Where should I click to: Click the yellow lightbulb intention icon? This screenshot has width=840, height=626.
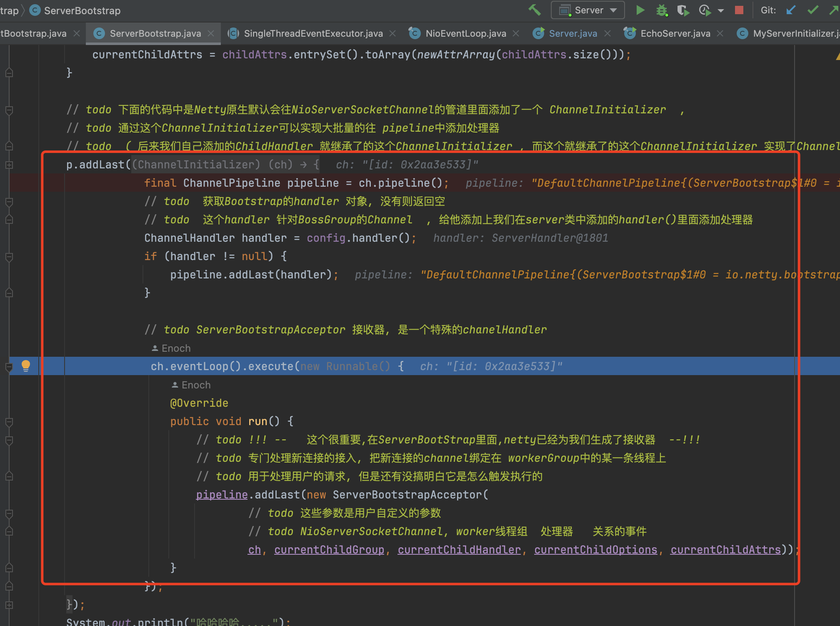[x=25, y=366]
